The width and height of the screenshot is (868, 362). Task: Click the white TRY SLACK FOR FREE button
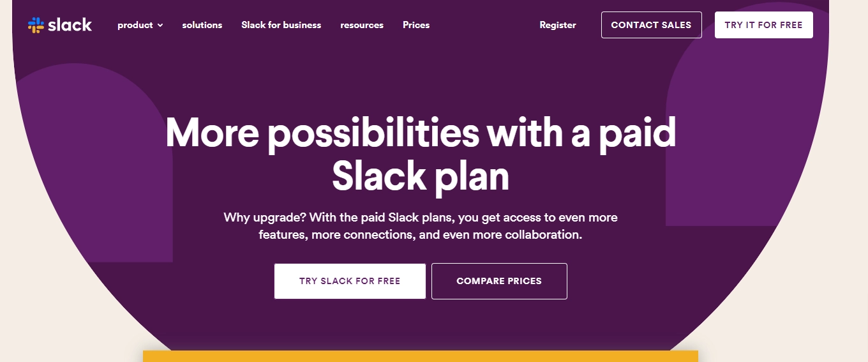click(x=350, y=281)
